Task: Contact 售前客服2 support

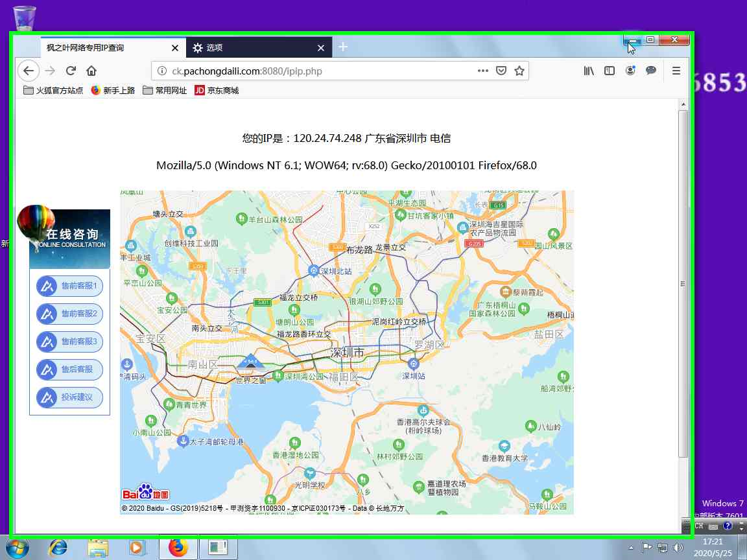Action: tap(69, 314)
